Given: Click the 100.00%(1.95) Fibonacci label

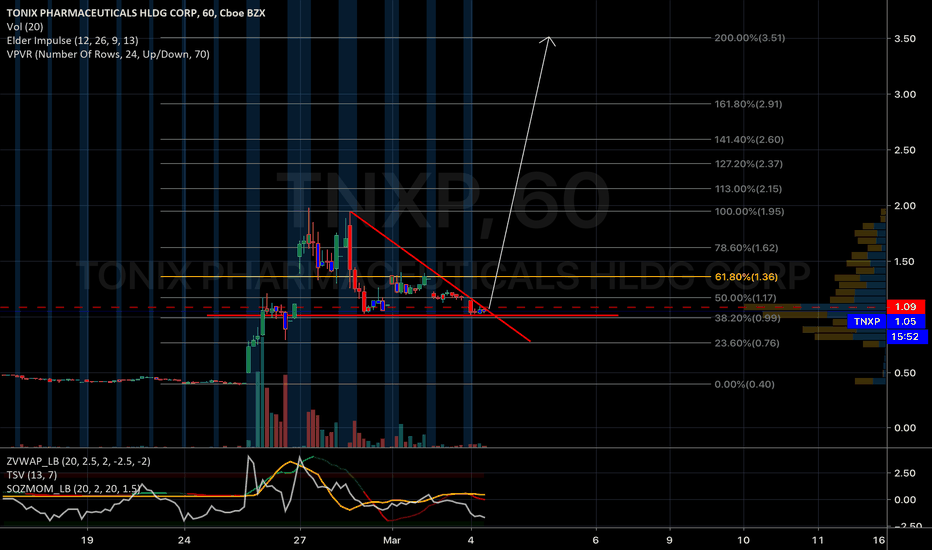Looking at the screenshot, I should pyautogui.click(x=749, y=211).
